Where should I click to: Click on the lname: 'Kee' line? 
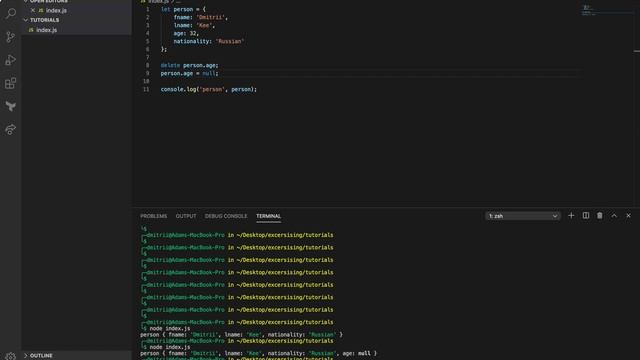(x=194, y=25)
